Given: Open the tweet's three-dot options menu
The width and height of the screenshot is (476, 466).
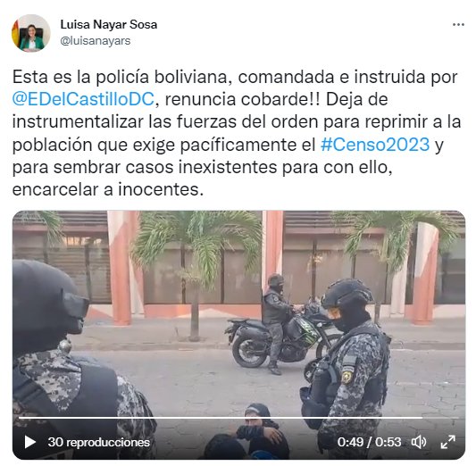Looking at the screenshot, I should point(458,25).
